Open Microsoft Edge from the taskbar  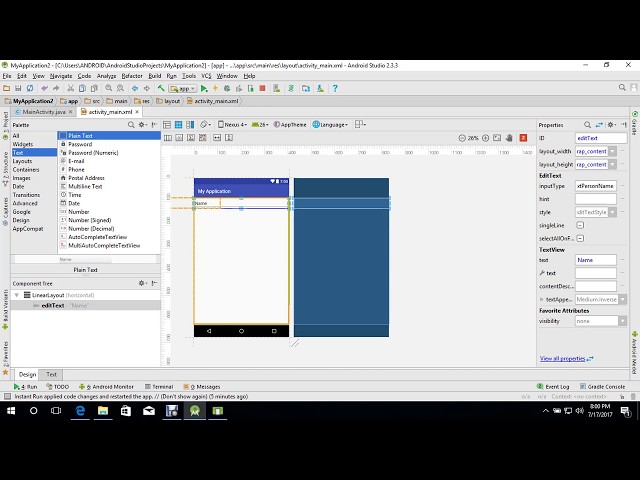click(80, 411)
